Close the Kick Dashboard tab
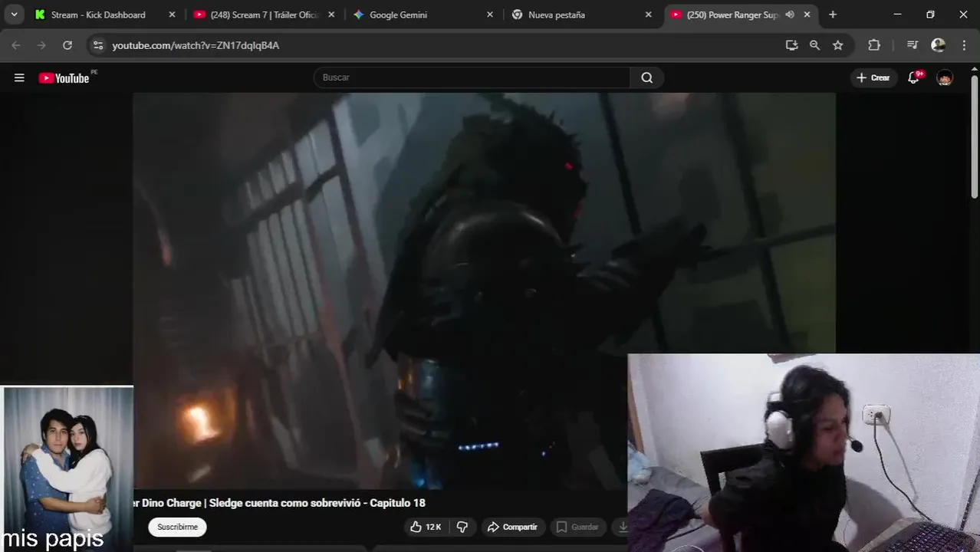Image resolution: width=980 pixels, height=552 pixels. (x=172, y=15)
